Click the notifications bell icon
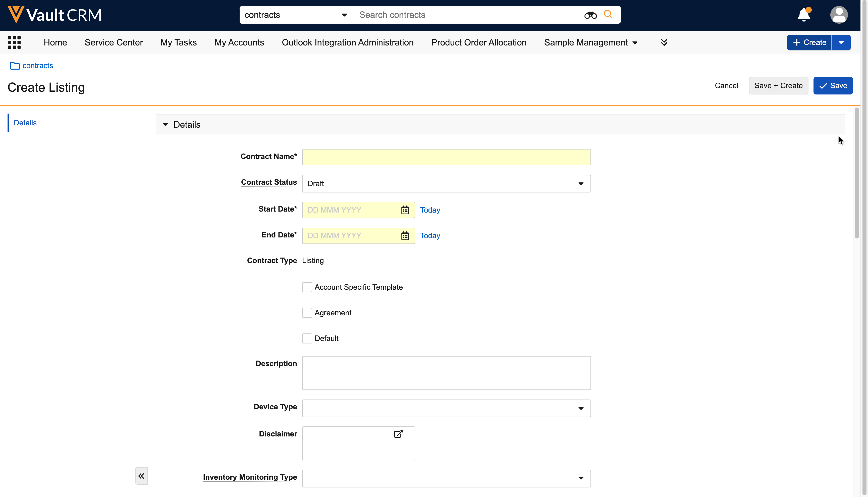 click(x=803, y=15)
